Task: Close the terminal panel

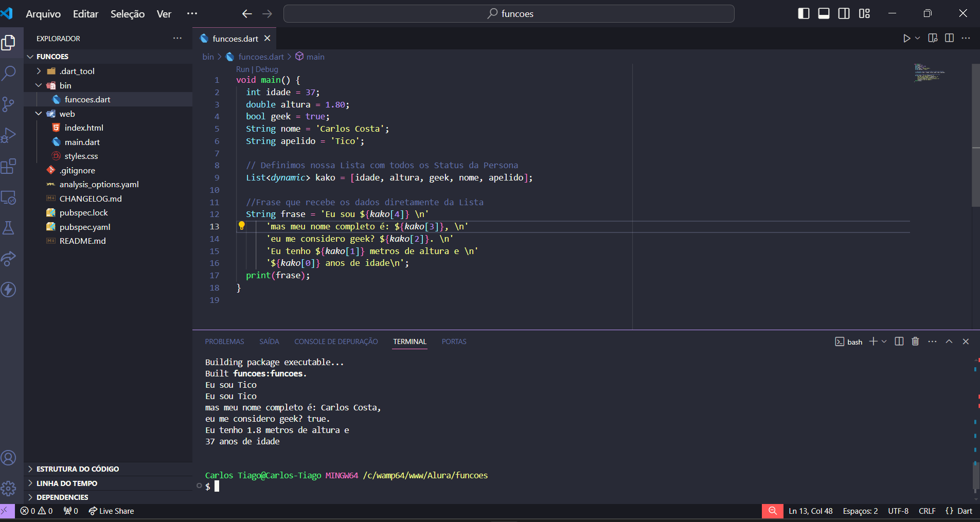Action: [966, 341]
